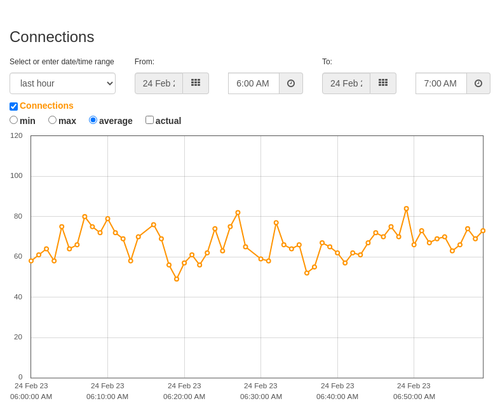The width and height of the screenshot is (500, 403).
Task: Click the 80 y-axis label
Action: (x=18, y=216)
